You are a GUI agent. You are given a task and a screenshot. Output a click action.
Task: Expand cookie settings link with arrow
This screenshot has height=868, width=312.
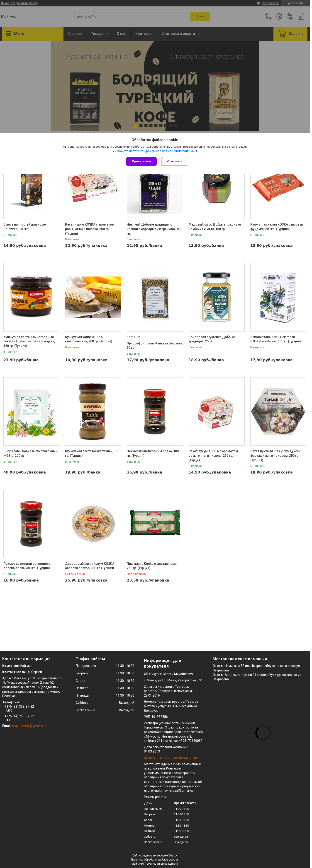pos(155,151)
